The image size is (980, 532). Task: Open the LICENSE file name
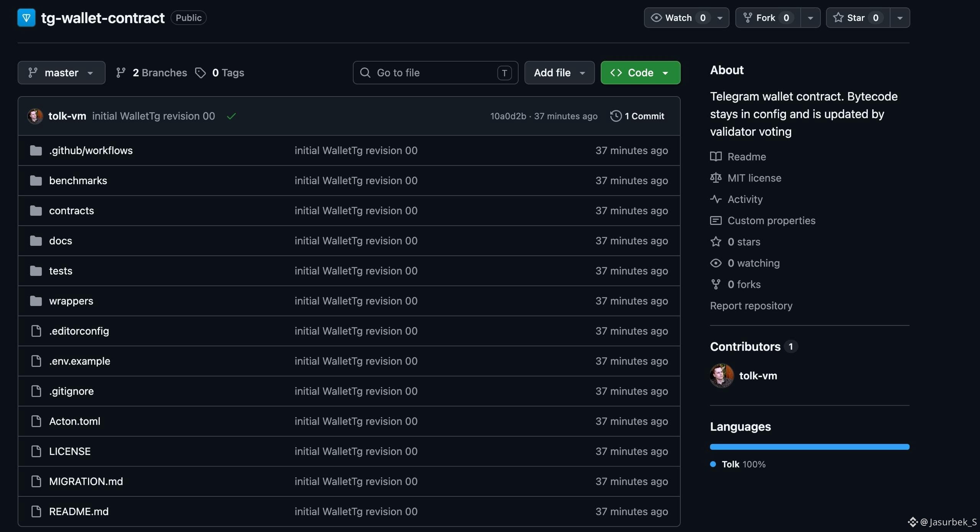point(70,451)
